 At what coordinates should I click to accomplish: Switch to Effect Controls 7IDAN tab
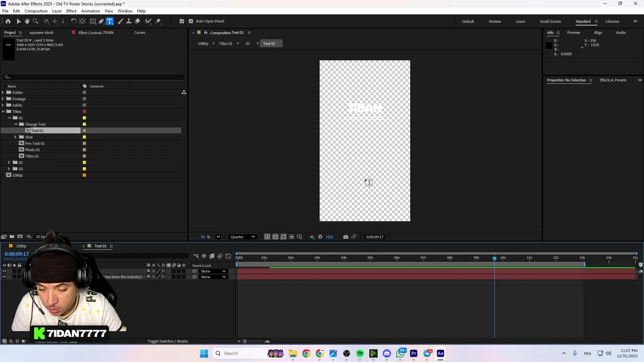click(x=96, y=33)
